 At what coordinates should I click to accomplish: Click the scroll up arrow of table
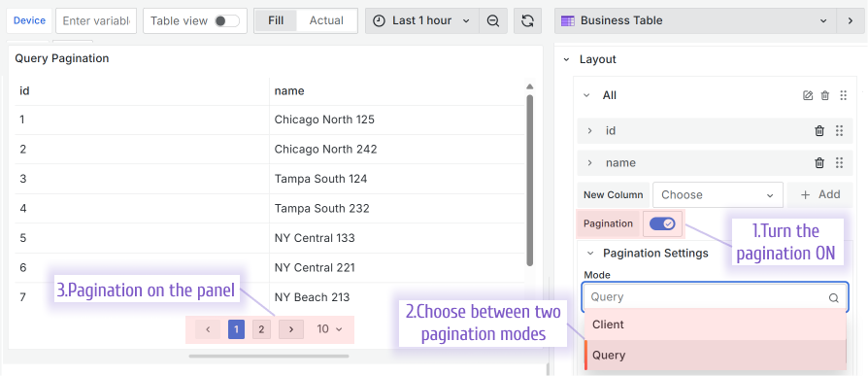click(x=530, y=86)
